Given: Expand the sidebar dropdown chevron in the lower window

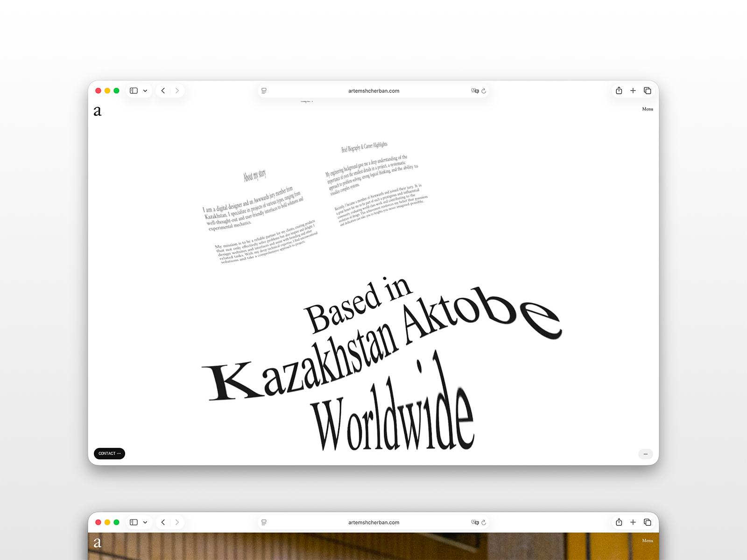Looking at the screenshot, I should 145,523.
